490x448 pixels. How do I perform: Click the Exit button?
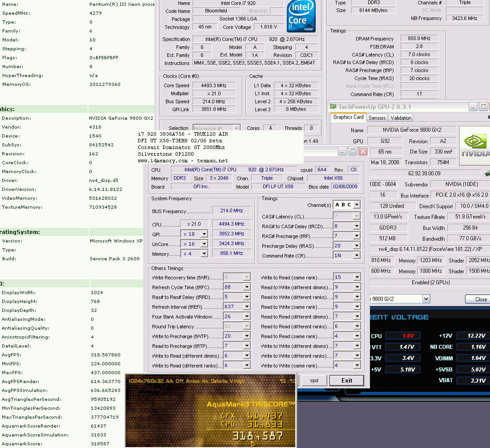pos(346,380)
